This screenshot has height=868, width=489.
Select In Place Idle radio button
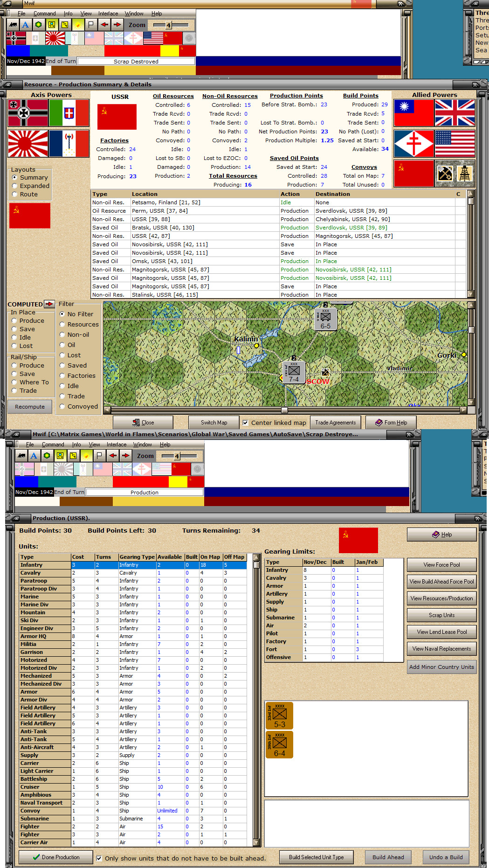(14, 337)
